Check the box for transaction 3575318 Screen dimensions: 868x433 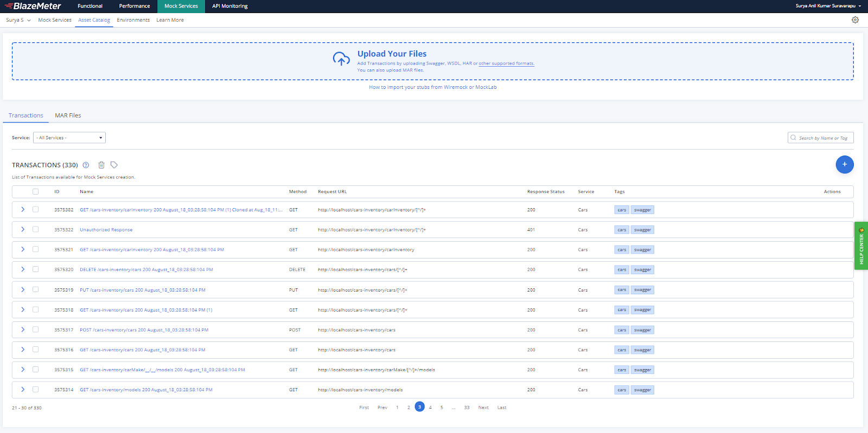click(36, 309)
